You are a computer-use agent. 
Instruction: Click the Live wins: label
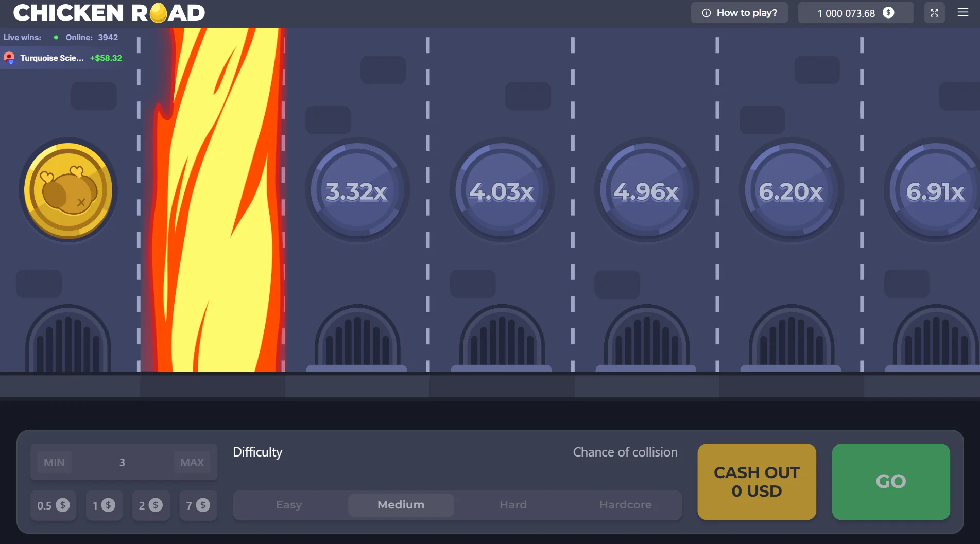click(x=23, y=38)
